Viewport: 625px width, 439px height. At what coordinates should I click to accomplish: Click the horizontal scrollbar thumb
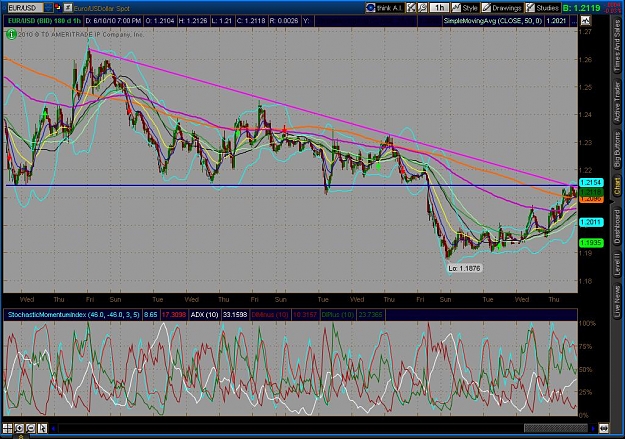(556, 429)
